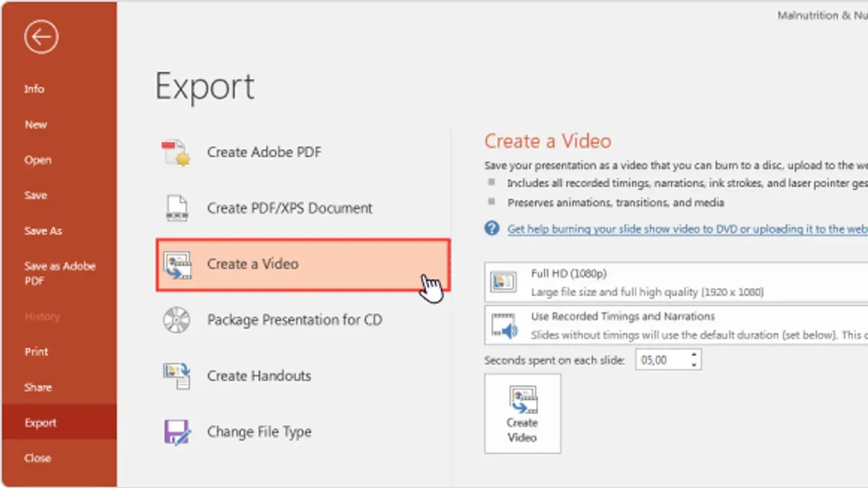868x488 pixels.
Task: Click the Create Video button
Action: tap(522, 414)
